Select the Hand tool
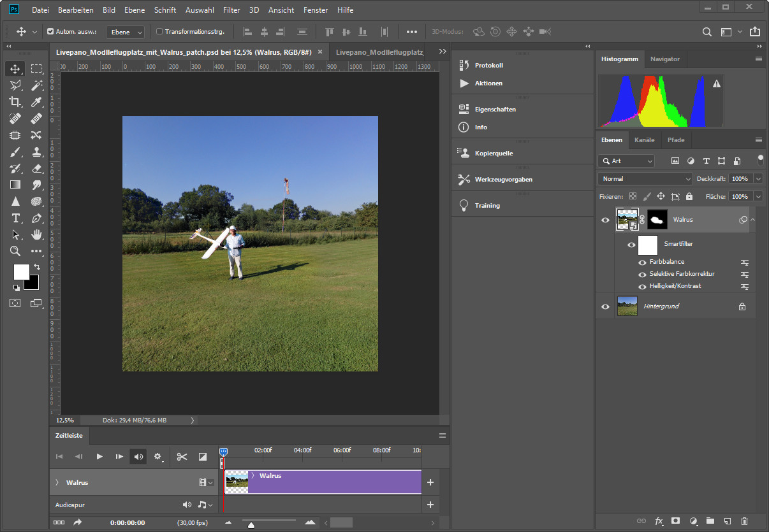The height and width of the screenshot is (532, 769). click(x=36, y=234)
